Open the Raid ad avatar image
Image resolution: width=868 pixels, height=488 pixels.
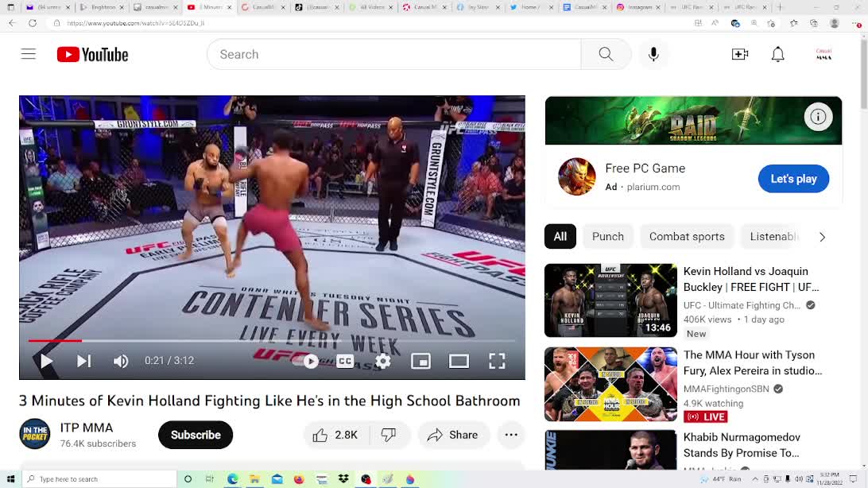pyautogui.click(x=576, y=177)
